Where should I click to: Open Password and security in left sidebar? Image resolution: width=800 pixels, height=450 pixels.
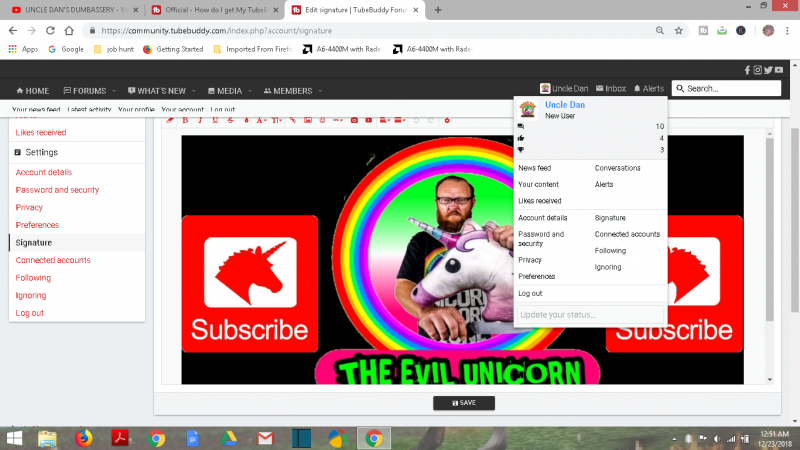(57, 189)
